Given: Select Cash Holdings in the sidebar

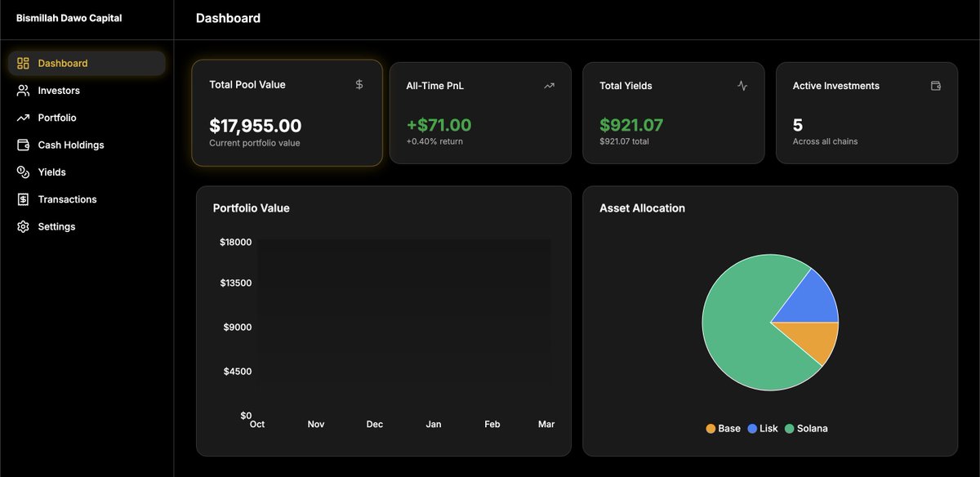Looking at the screenshot, I should 87,145.
